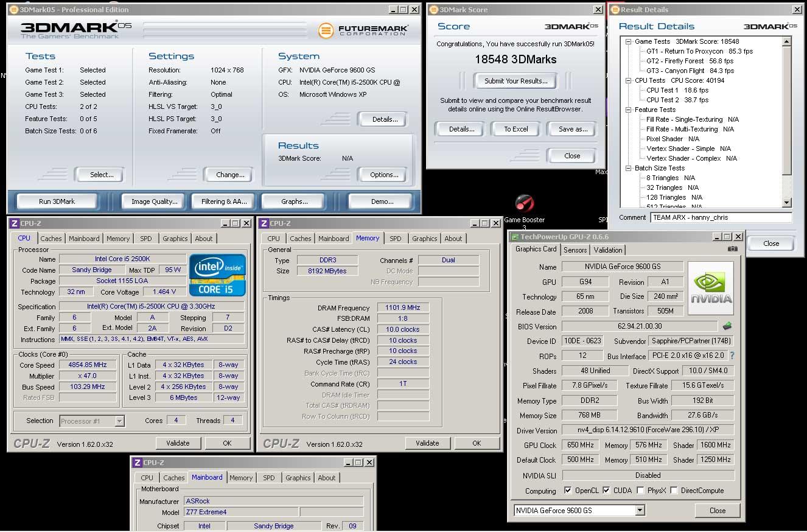
Task: Collapse the CPU Tests tree node
Action: (629, 80)
